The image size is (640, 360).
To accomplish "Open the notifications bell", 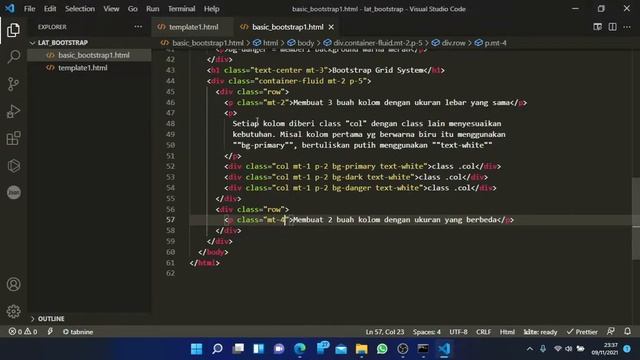I will pyautogui.click(x=627, y=331).
